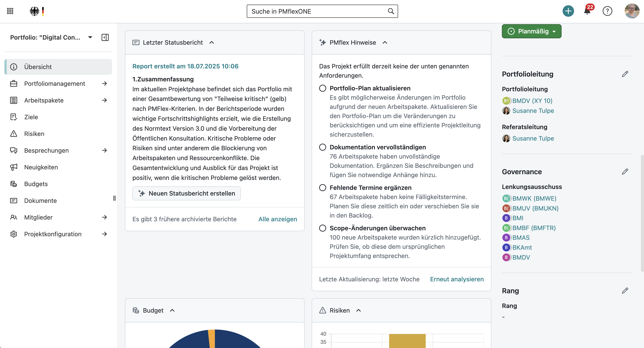Image resolution: width=644 pixels, height=348 pixels.
Task: Select the Fehlende Termine ergänzen radio
Action: point(322,188)
